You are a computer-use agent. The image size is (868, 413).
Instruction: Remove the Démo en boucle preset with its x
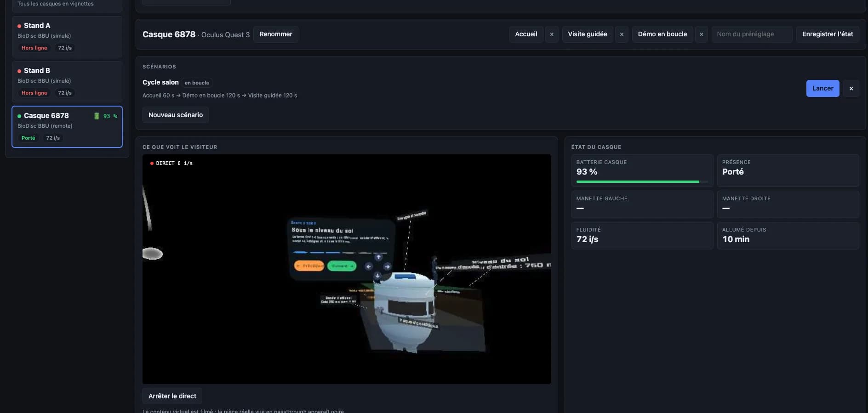(x=701, y=34)
